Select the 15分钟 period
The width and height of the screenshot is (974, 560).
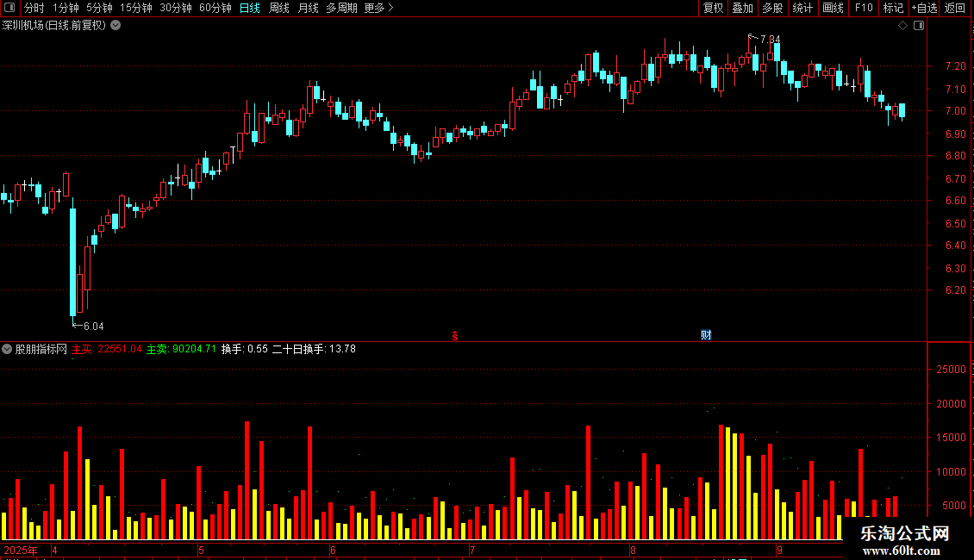tap(135, 8)
